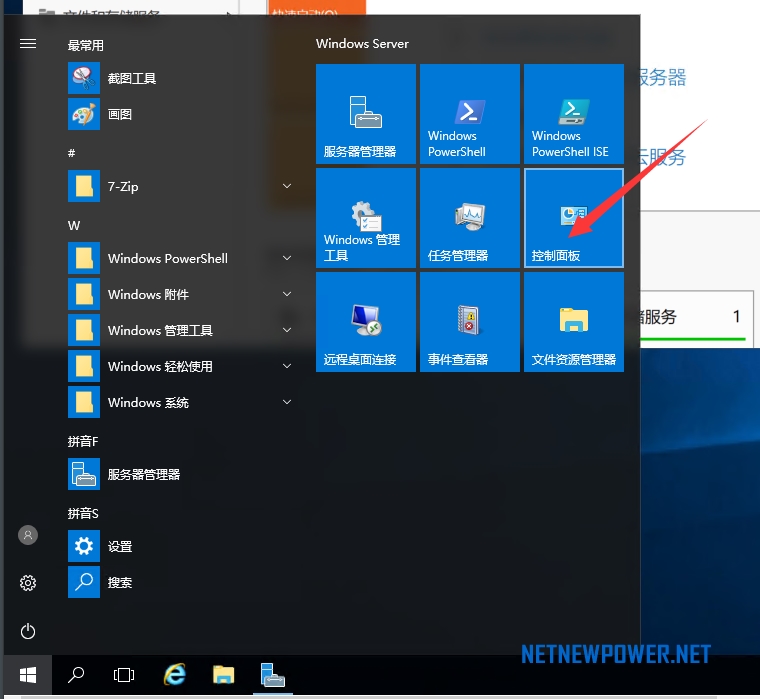Launch 截图工具 from most used list
The width and height of the screenshot is (760, 699).
point(182,78)
